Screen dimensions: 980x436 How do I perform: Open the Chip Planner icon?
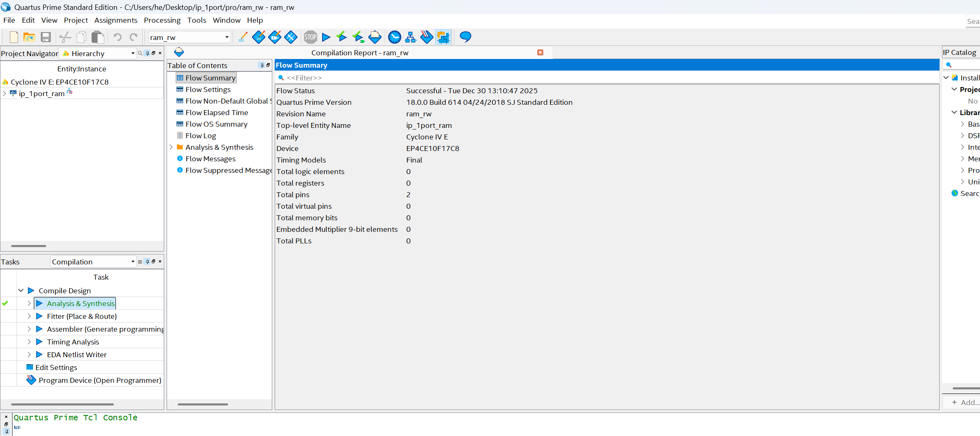[x=291, y=37]
